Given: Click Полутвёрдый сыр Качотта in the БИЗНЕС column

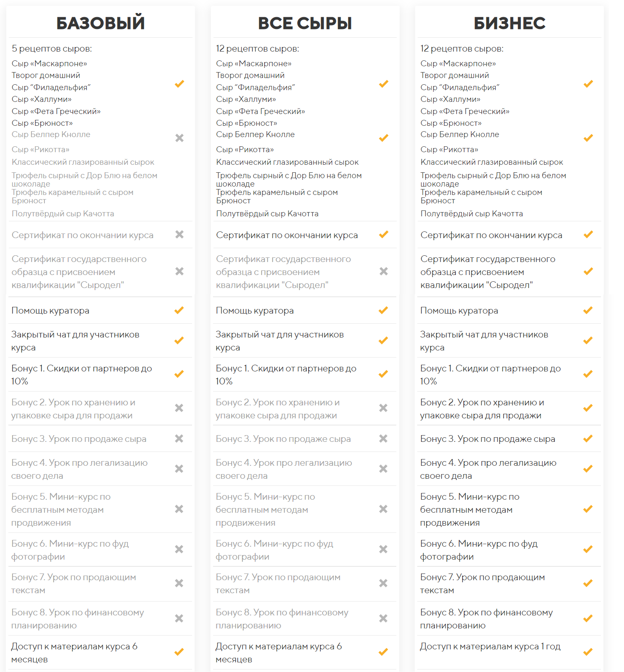Looking at the screenshot, I should pos(472,213).
